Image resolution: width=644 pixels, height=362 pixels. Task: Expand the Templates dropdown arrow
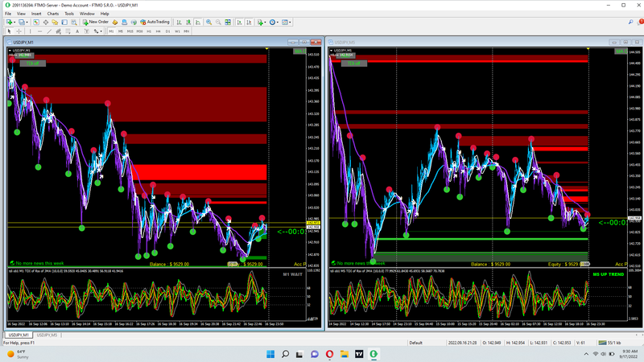290,23
